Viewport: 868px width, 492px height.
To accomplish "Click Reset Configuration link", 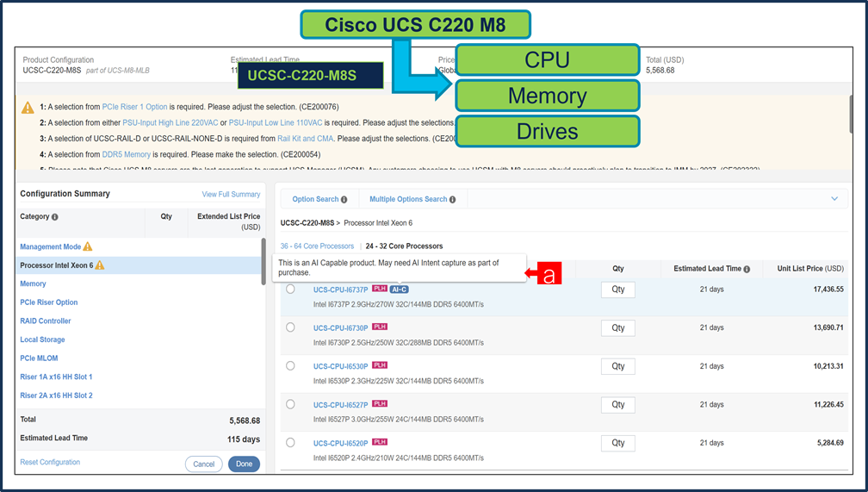I will click(x=50, y=462).
